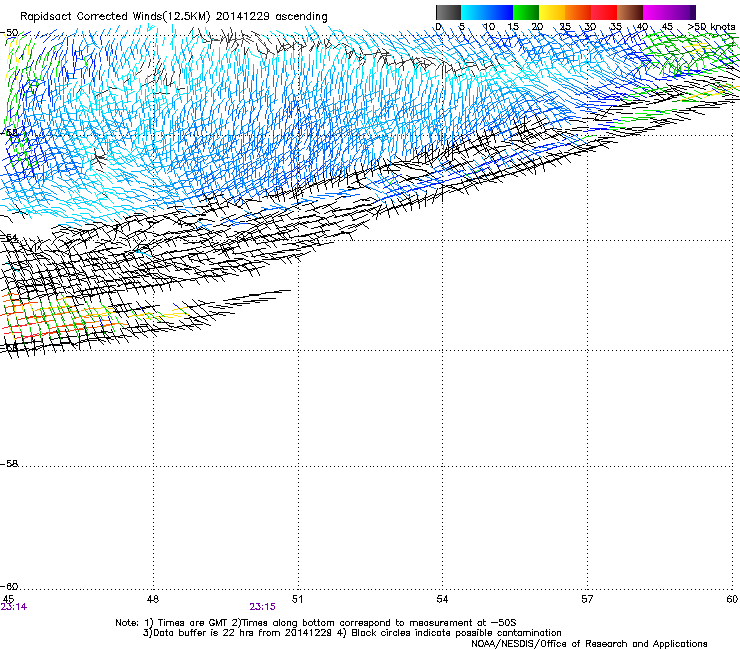The width and height of the screenshot is (740, 650).
Task: Click the latitude label '-58'
Action: point(9,464)
